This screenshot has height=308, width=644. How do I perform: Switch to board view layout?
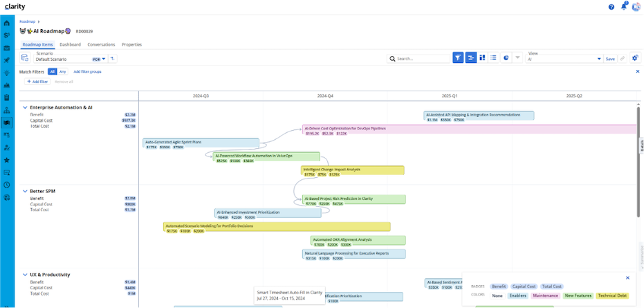[x=483, y=58]
